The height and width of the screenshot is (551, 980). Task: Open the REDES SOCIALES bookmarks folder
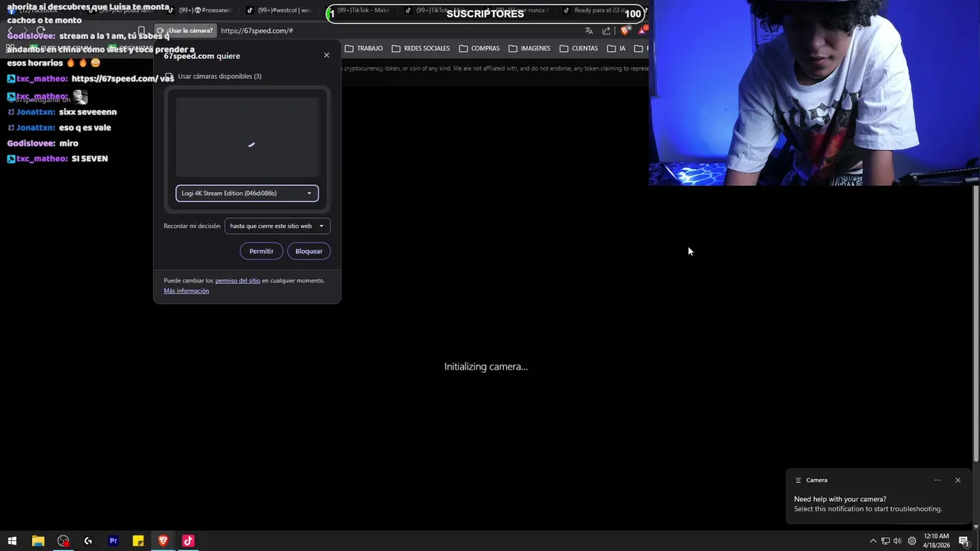tap(420, 48)
